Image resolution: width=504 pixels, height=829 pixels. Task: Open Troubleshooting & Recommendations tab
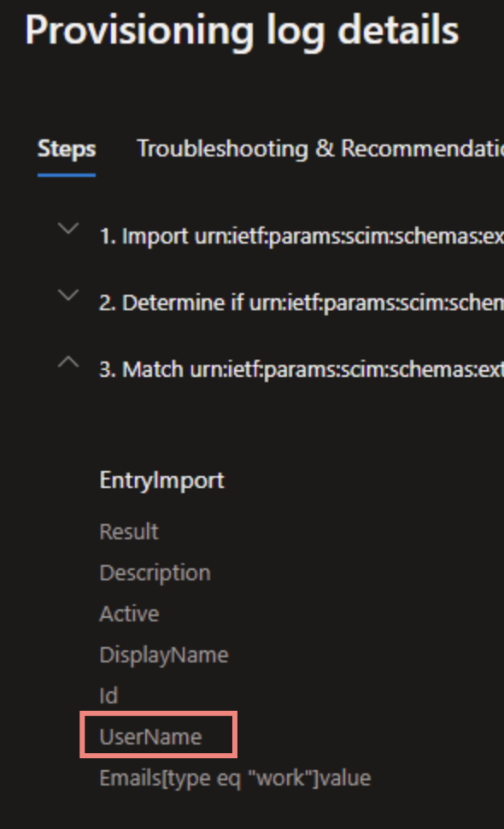pyautogui.click(x=320, y=149)
